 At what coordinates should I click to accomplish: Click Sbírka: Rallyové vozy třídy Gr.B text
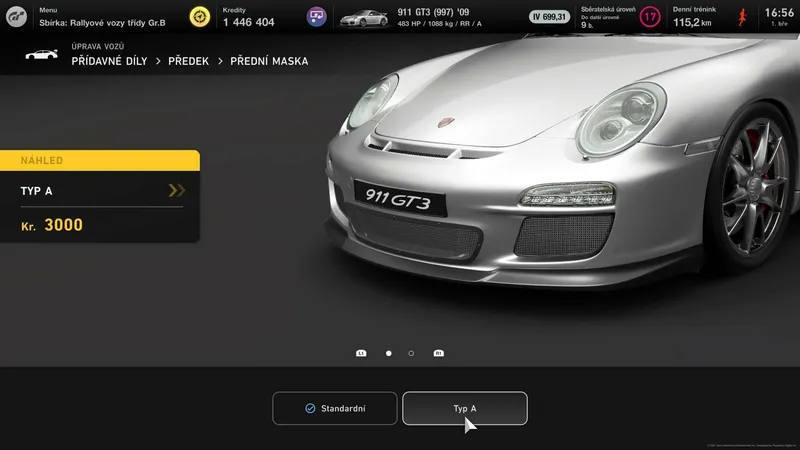(x=102, y=22)
